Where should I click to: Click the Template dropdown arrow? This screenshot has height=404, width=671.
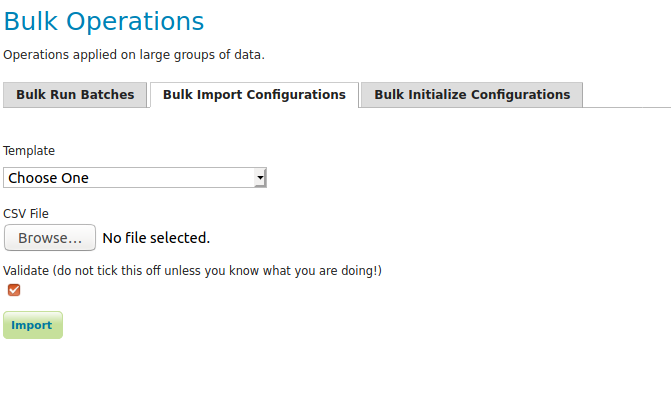[260, 178]
